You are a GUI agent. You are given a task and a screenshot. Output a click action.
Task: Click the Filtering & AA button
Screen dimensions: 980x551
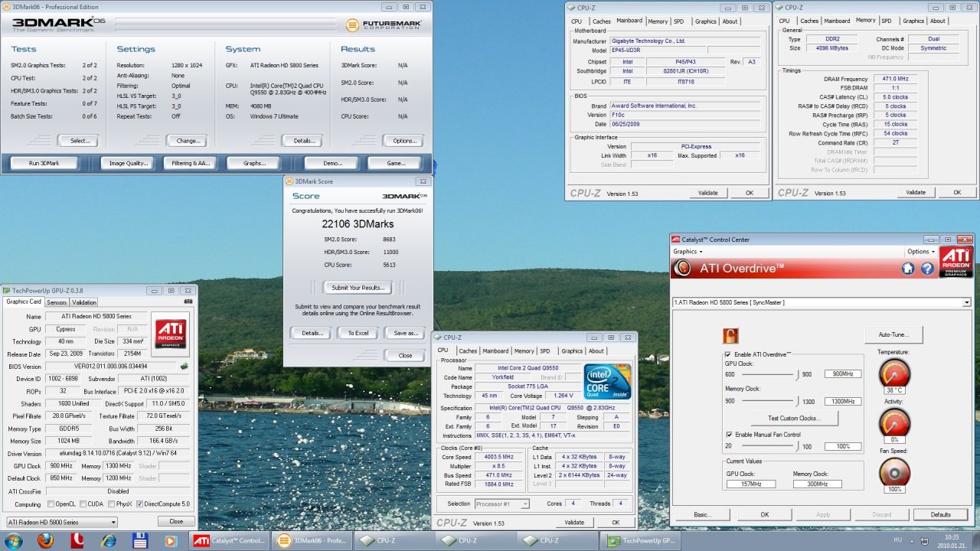click(x=191, y=163)
